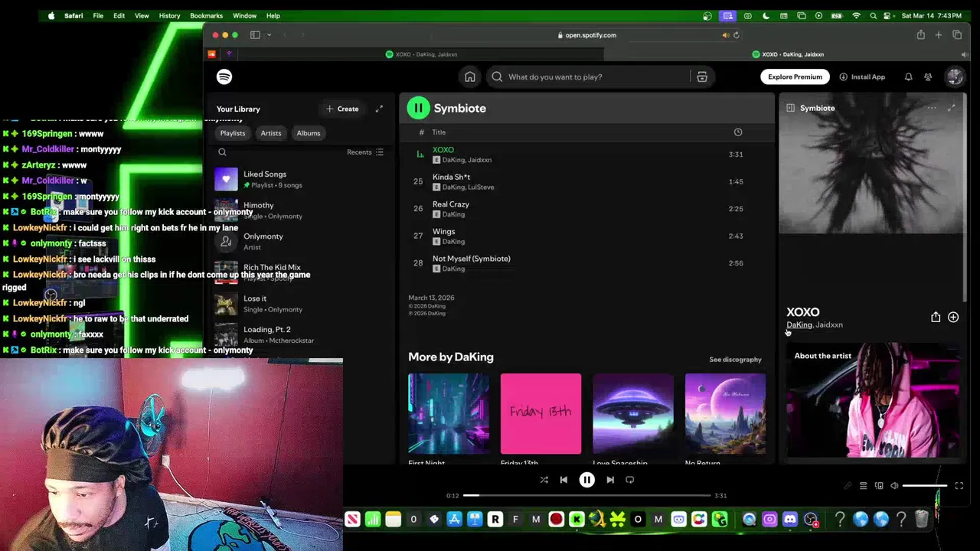980x551 pixels.
Task: Mute the Spotify volume speaker icon
Action: [x=894, y=486]
